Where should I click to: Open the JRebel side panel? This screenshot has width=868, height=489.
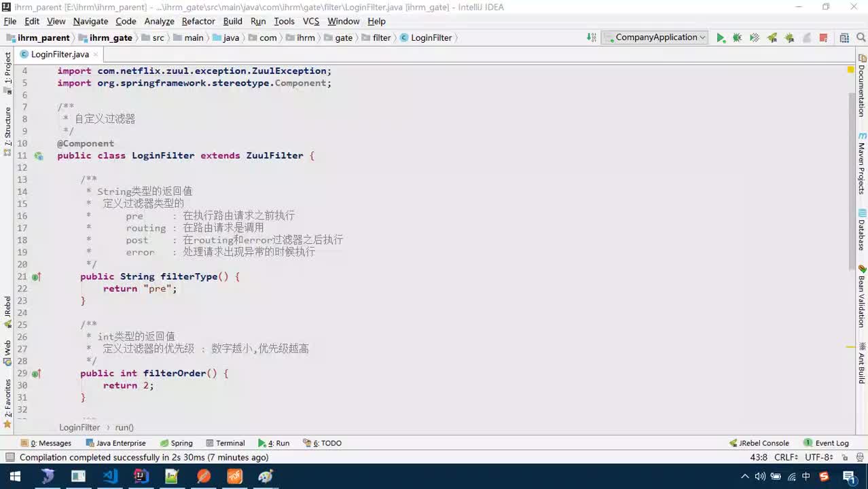(7, 312)
